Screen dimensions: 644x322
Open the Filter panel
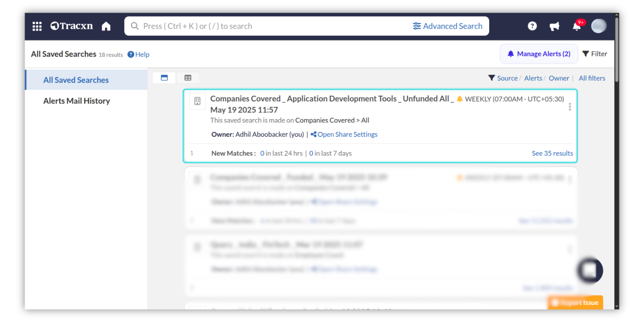point(595,54)
